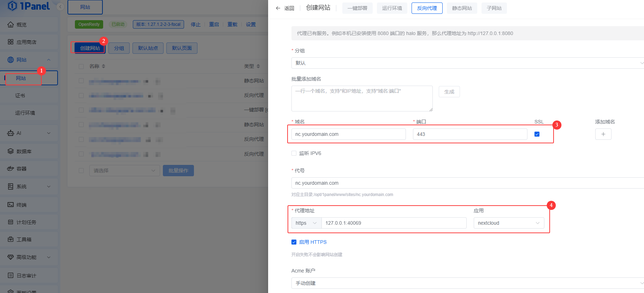Click the 数据库 layers icon in sidebar
644x293 pixels.
pos(11,151)
